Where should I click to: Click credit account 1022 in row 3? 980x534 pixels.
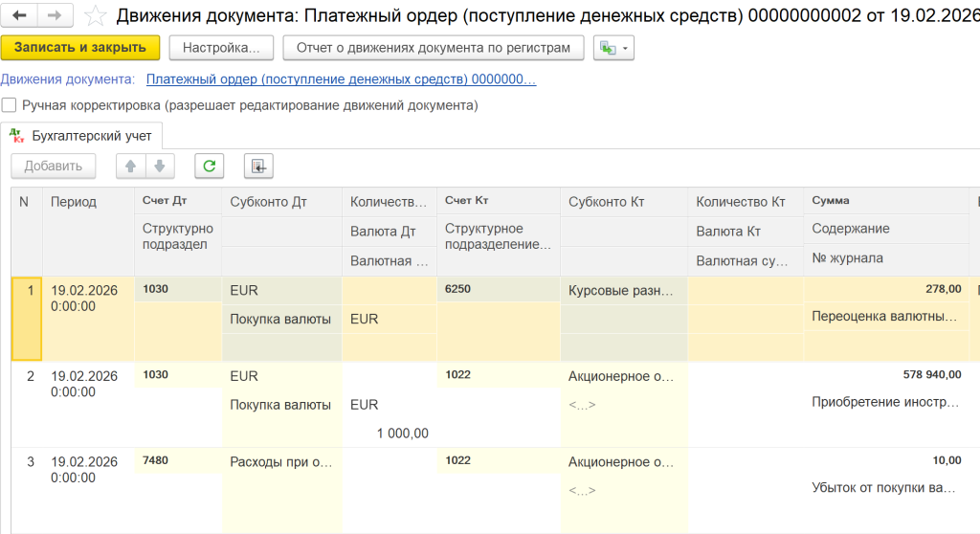pyautogui.click(x=498, y=460)
